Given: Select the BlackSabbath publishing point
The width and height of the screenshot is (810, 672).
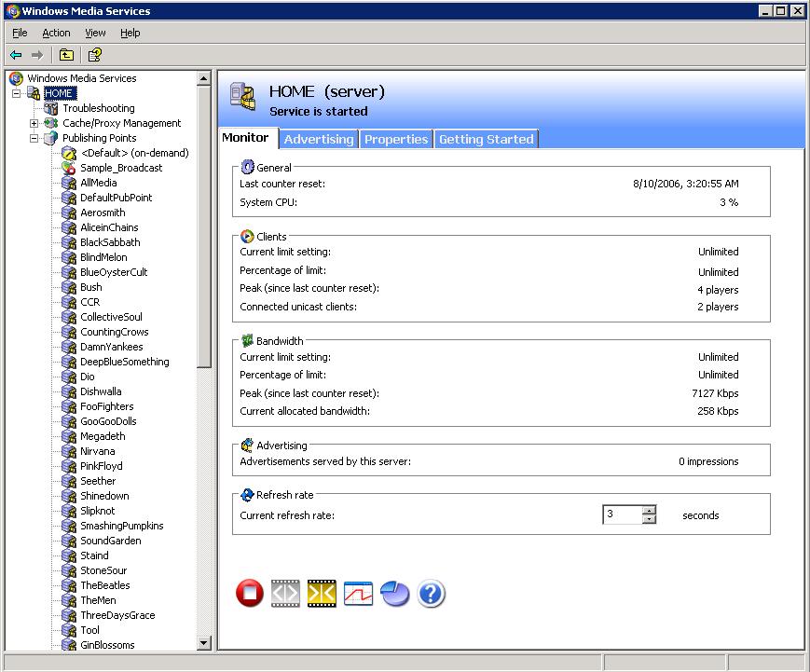Looking at the screenshot, I should coord(110,242).
